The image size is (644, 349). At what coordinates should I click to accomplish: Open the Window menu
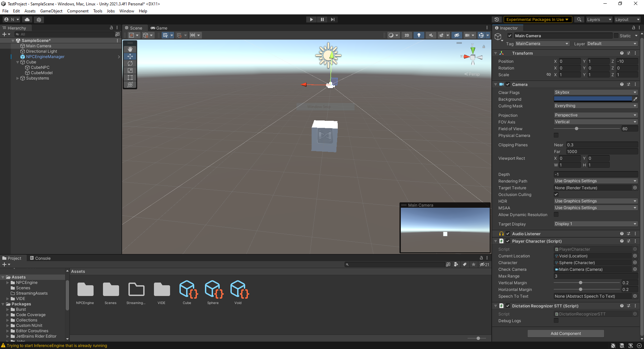(127, 11)
